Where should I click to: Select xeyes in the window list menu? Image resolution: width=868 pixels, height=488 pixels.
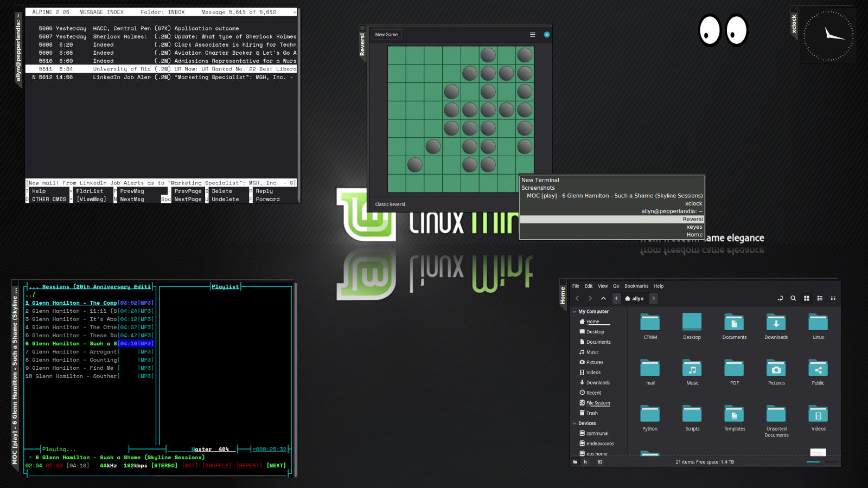coord(694,227)
